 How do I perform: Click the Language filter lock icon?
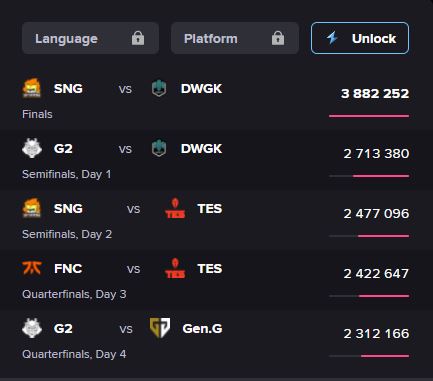[x=138, y=38]
